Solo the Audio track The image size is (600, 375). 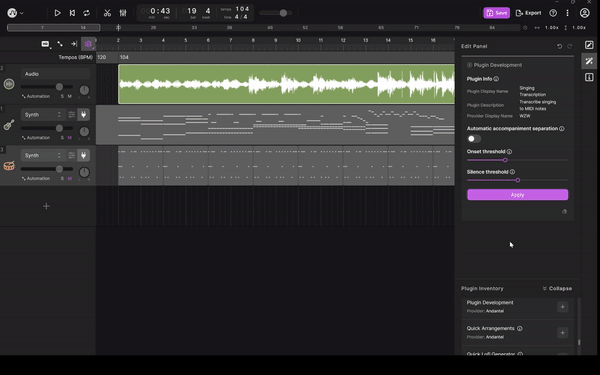[x=62, y=96]
